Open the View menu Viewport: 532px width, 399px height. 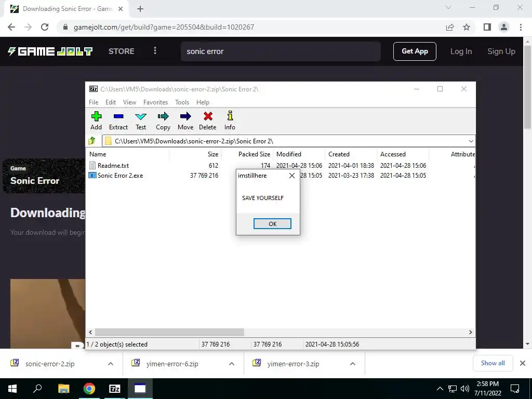click(x=129, y=102)
